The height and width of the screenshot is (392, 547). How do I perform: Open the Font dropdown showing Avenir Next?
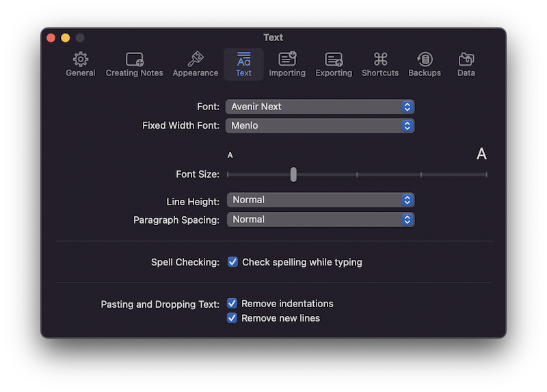(320, 107)
